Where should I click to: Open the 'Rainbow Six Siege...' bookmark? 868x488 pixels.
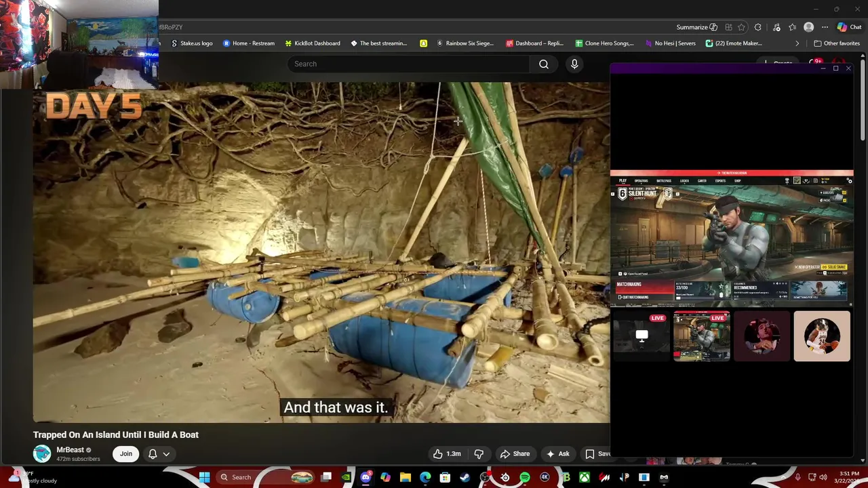tap(465, 43)
